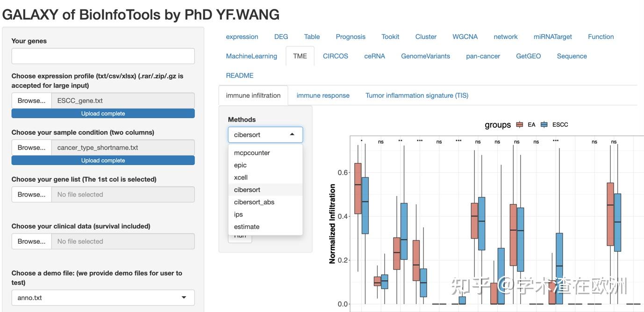Switch to the pan-cancer tab
Viewport: 644px width, 312px height.
(x=483, y=56)
